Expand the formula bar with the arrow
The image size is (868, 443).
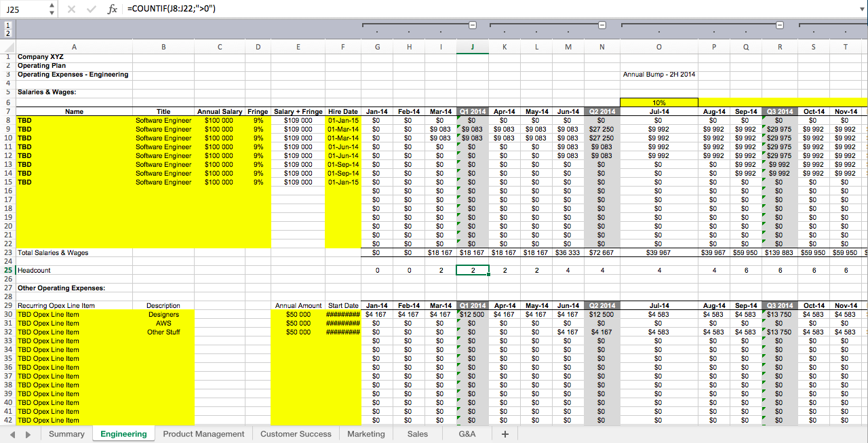click(x=861, y=9)
